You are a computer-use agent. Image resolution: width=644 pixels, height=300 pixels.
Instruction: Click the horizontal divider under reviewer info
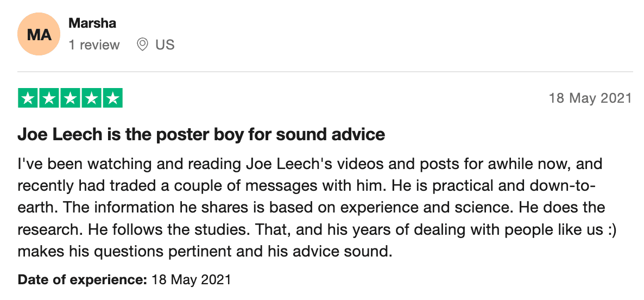(325, 72)
